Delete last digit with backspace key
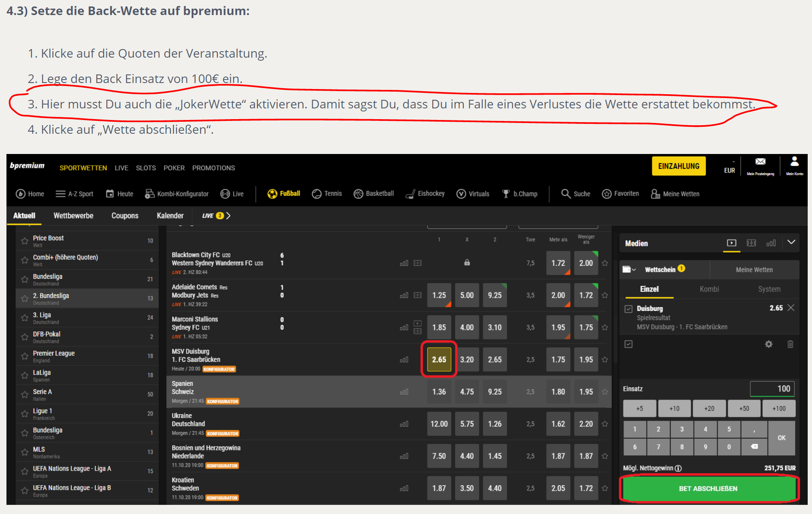 pos(754,447)
